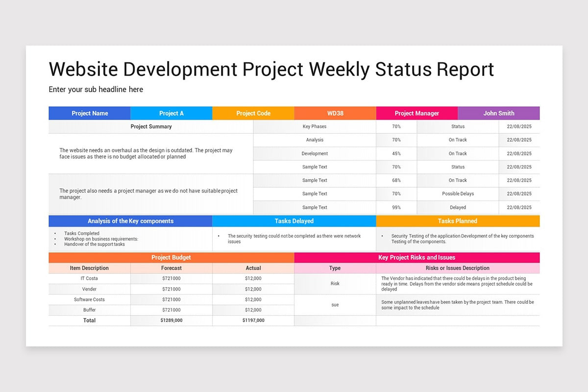Select the Project A cell

point(171,113)
